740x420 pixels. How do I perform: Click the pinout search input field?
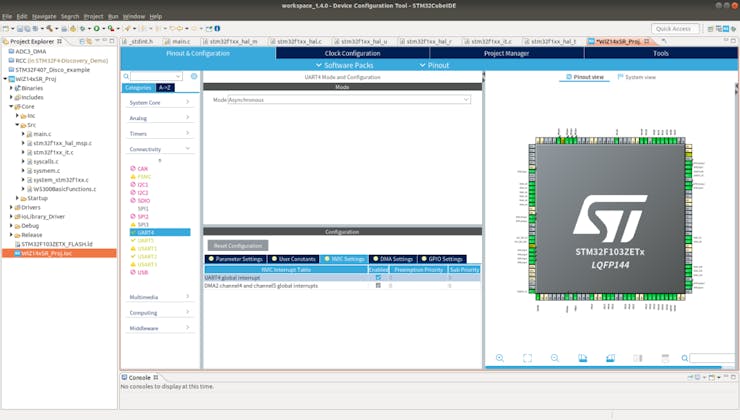pos(712,359)
